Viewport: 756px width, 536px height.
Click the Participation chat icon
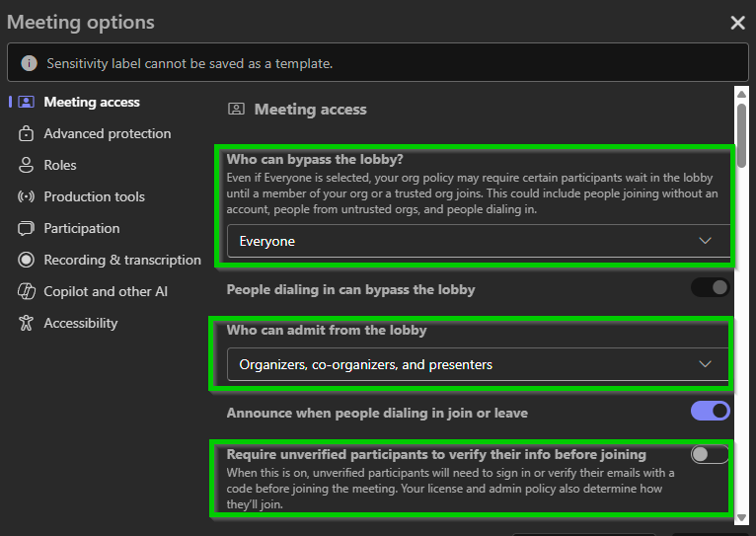[x=26, y=228]
